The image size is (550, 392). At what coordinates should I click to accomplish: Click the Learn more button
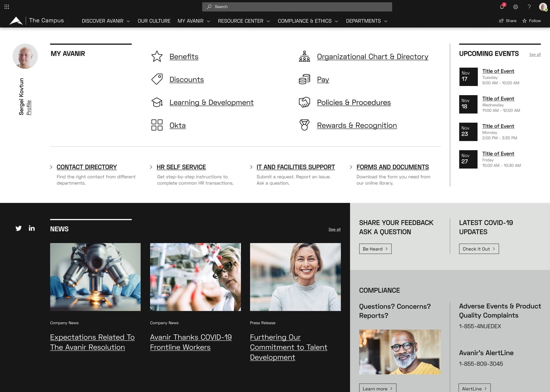[378, 388]
